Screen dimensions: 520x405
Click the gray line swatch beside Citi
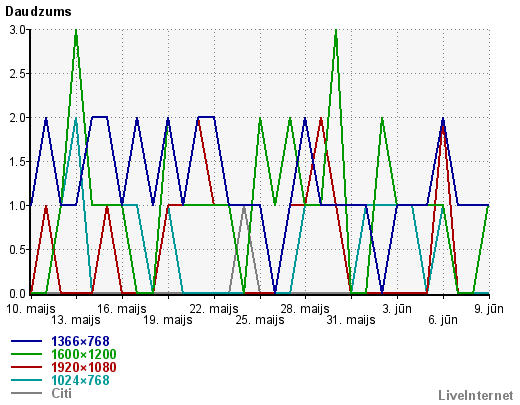click(x=26, y=393)
